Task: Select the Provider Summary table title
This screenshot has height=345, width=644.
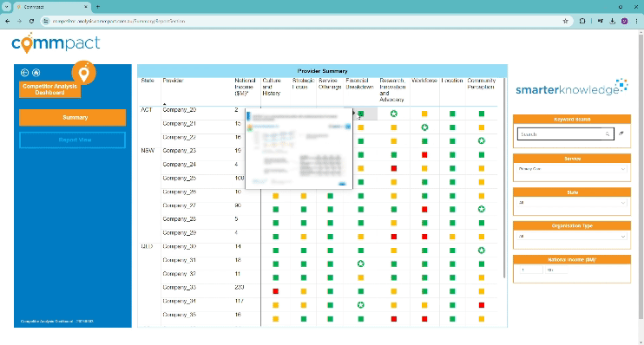Action: pyautogui.click(x=322, y=71)
